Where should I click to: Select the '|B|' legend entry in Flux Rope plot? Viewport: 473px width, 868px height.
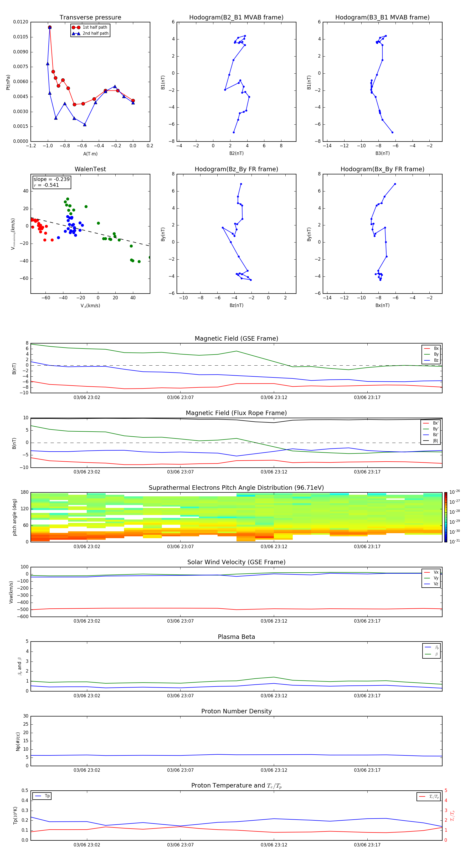point(431,441)
